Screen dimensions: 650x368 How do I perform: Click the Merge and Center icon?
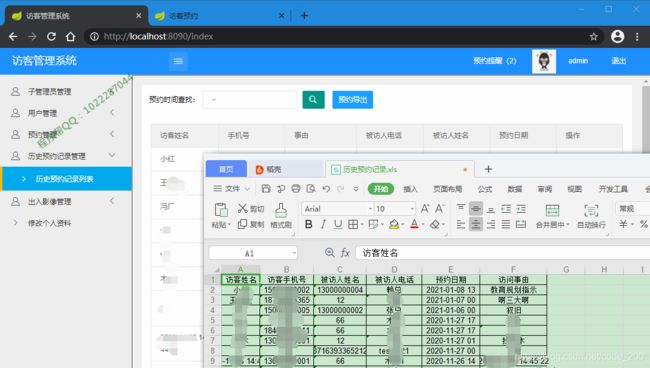[x=552, y=216]
